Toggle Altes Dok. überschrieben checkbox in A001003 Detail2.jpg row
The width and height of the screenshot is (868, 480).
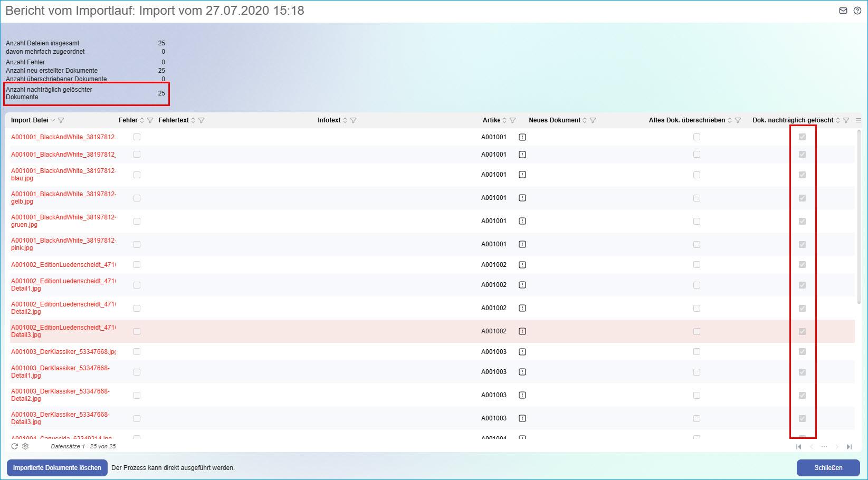click(697, 395)
